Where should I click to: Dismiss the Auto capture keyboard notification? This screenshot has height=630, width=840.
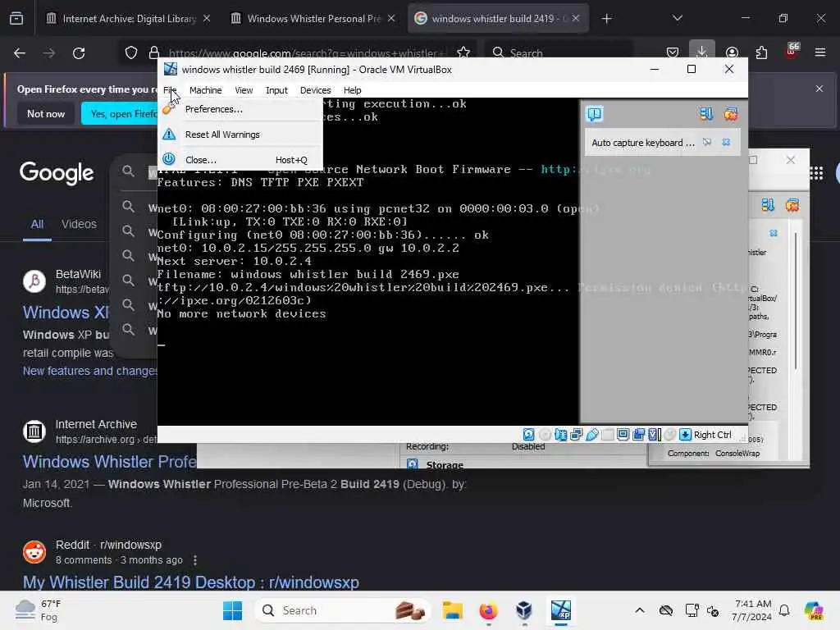click(726, 143)
